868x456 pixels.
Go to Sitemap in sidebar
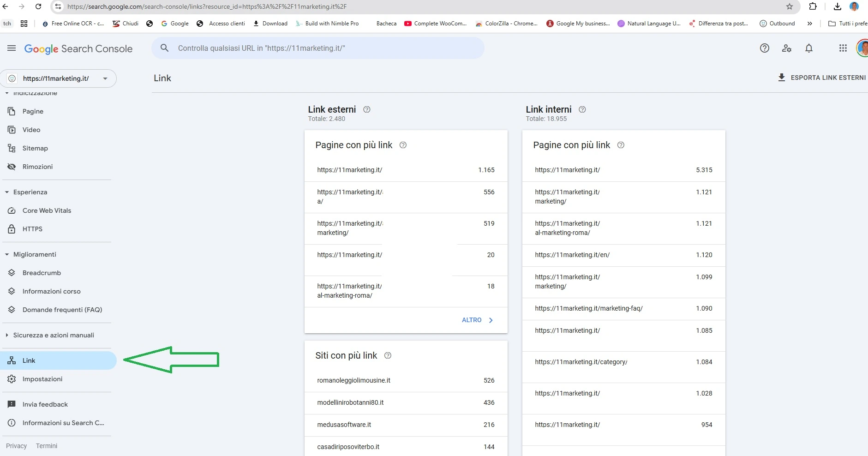point(35,148)
